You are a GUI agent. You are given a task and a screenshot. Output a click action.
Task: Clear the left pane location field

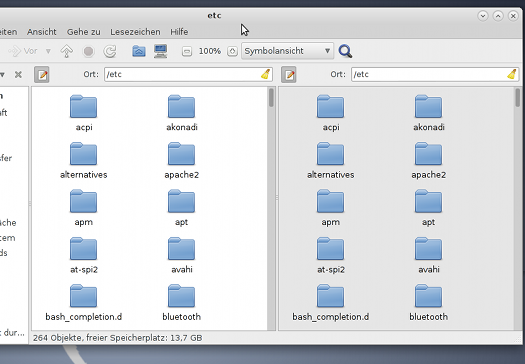266,74
